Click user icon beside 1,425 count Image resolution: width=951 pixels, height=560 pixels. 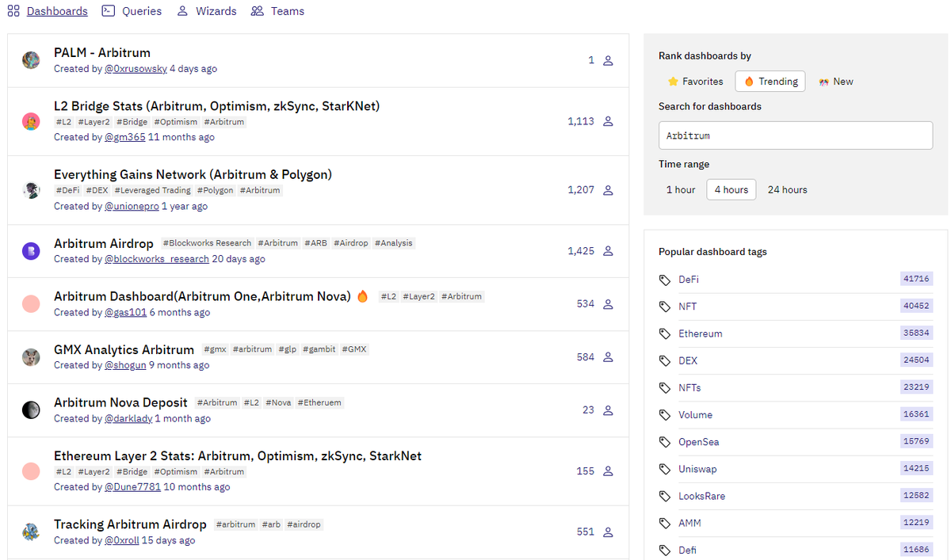608,251
